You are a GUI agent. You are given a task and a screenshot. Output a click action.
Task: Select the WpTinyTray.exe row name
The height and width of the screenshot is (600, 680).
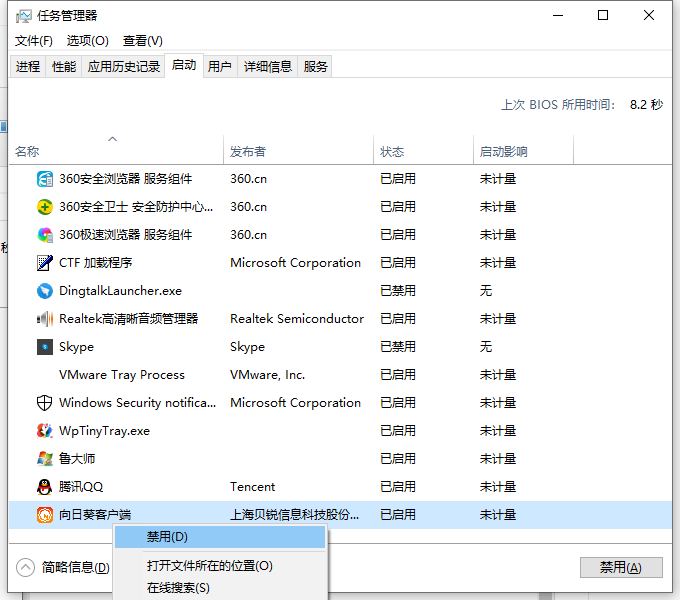[x=104, y=431]
